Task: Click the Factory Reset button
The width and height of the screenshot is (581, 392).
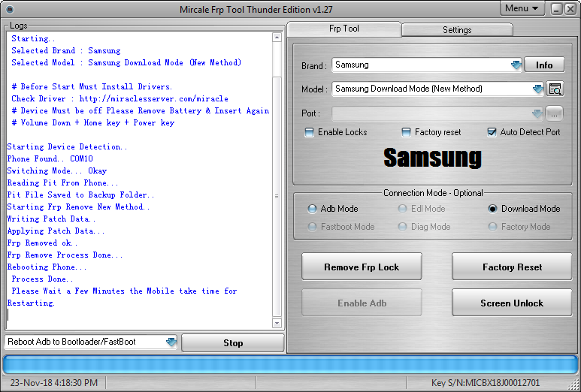Action: click(512, 267)
